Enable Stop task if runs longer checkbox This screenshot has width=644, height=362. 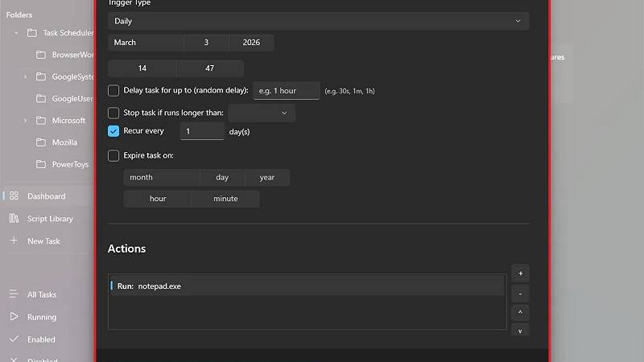tap(114, 113)
